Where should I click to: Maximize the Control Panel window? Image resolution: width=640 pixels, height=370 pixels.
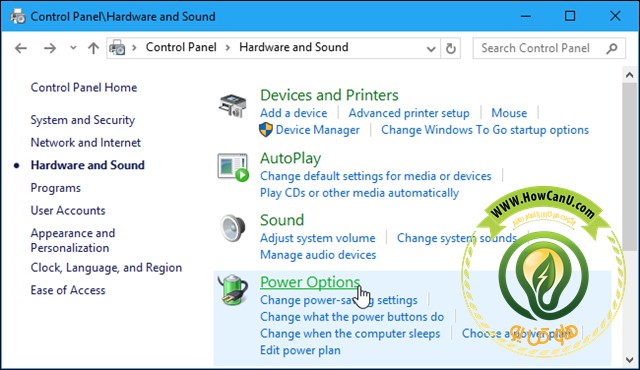tap(570, 16)
